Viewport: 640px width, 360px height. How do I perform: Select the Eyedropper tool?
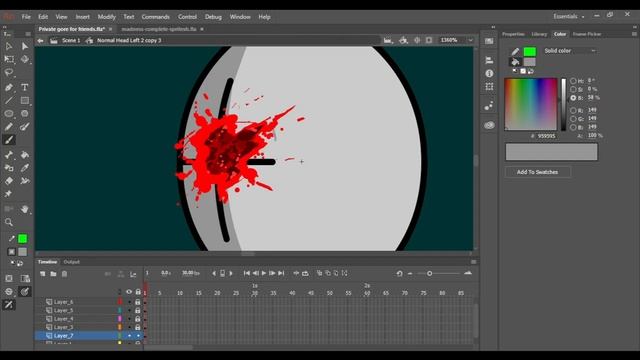pos(24,168)
